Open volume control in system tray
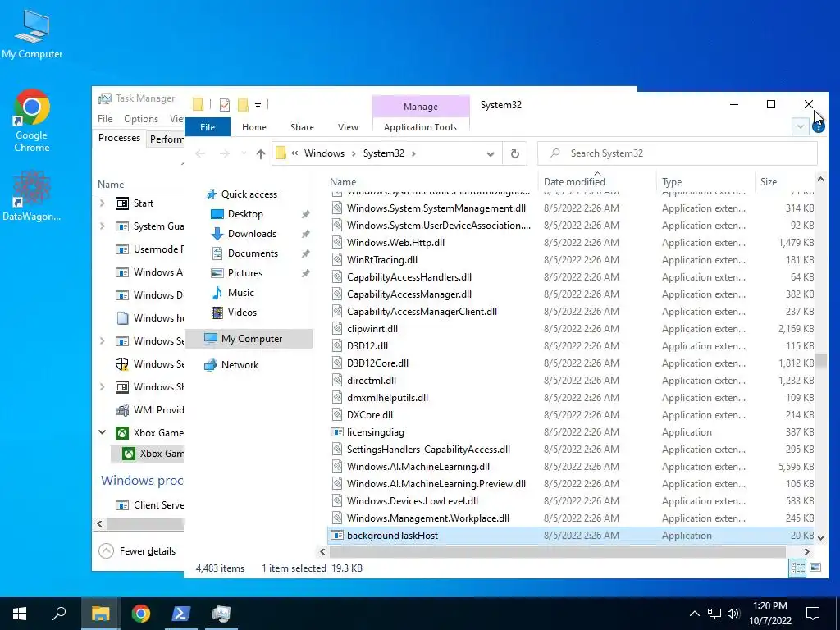The width and height of the screenshot is (840, 630). tap(733, 614)
